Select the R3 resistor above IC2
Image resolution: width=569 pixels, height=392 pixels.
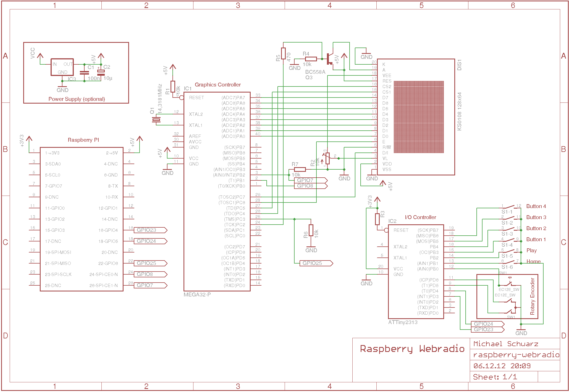(377, 219)
